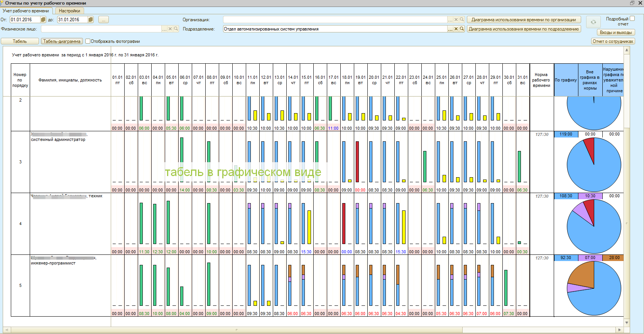This screenshot has height=334, width=644.
Task: Open 'Диаграмма использования времени по подразделению'
Action: 524,29
